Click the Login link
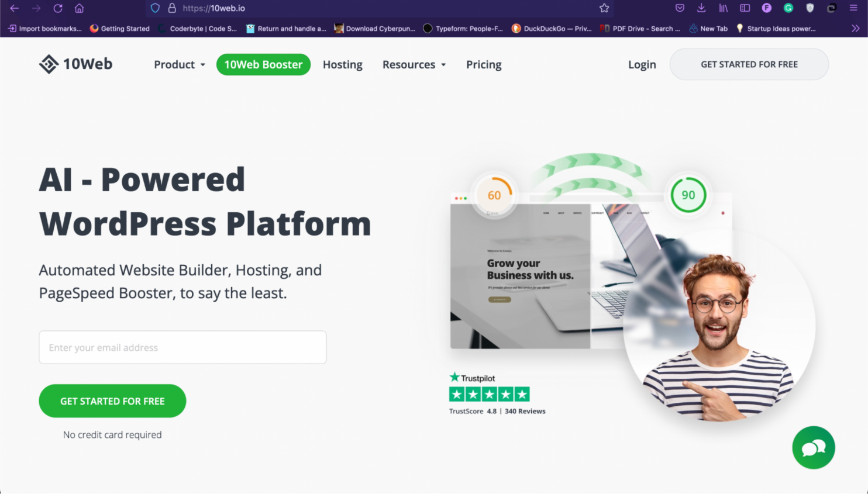This screenshot has width=868, height=494. point(642,65)
